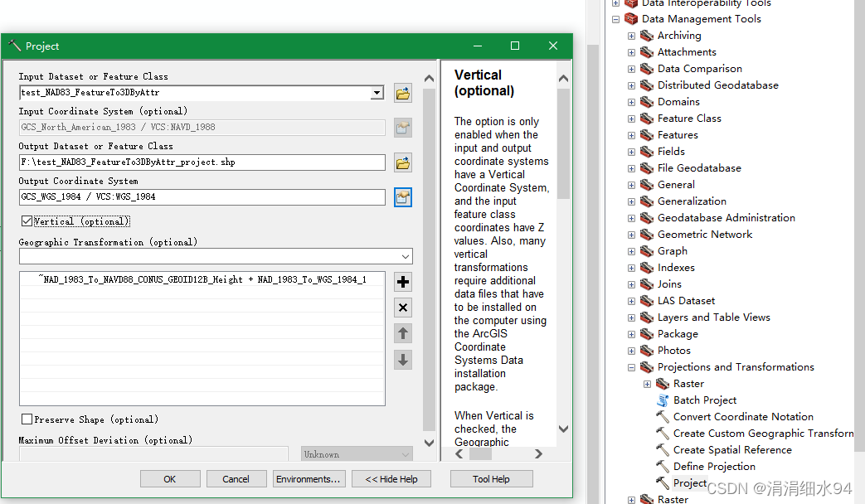Open Geographic Transformation dropdown

[x=406, y=256]
